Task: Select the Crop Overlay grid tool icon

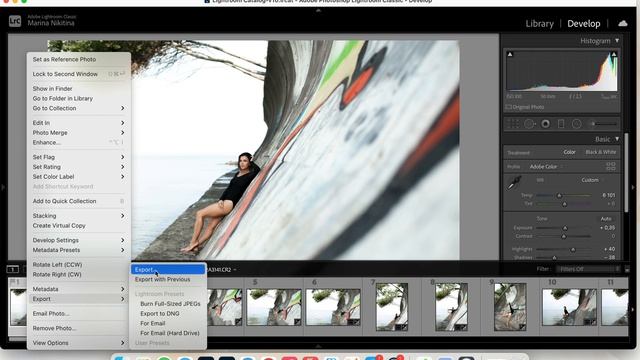Action: 513,124
